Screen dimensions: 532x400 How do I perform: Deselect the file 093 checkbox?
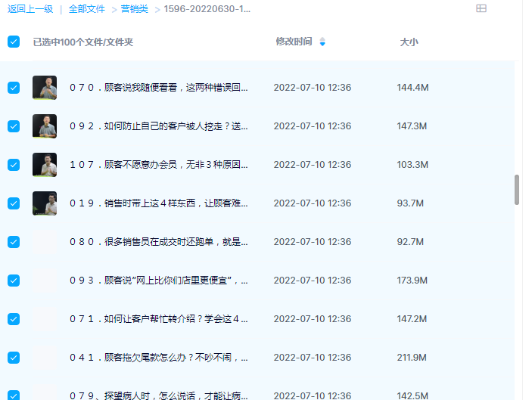14,281
